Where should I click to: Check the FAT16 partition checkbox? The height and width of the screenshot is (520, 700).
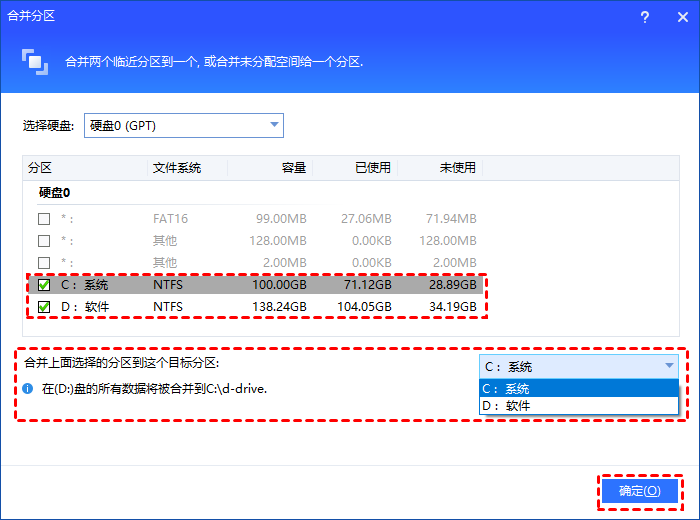pos(43,218)
